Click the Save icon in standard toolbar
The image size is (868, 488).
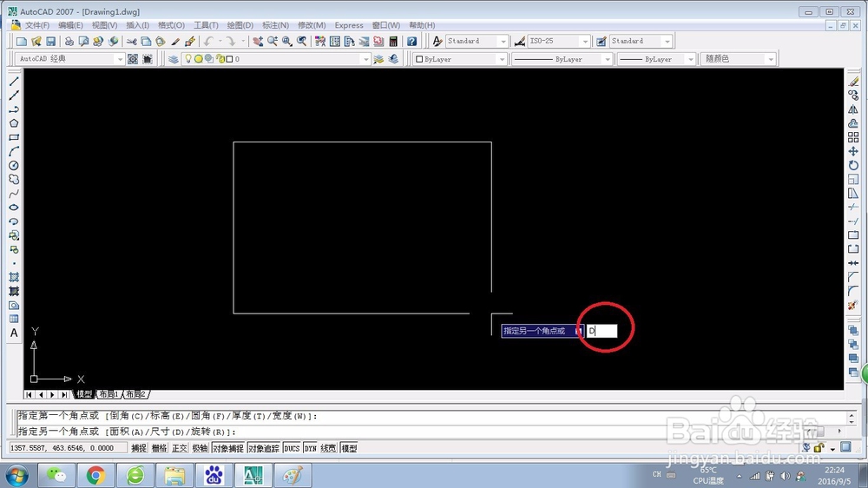click(x=50, y=41)
